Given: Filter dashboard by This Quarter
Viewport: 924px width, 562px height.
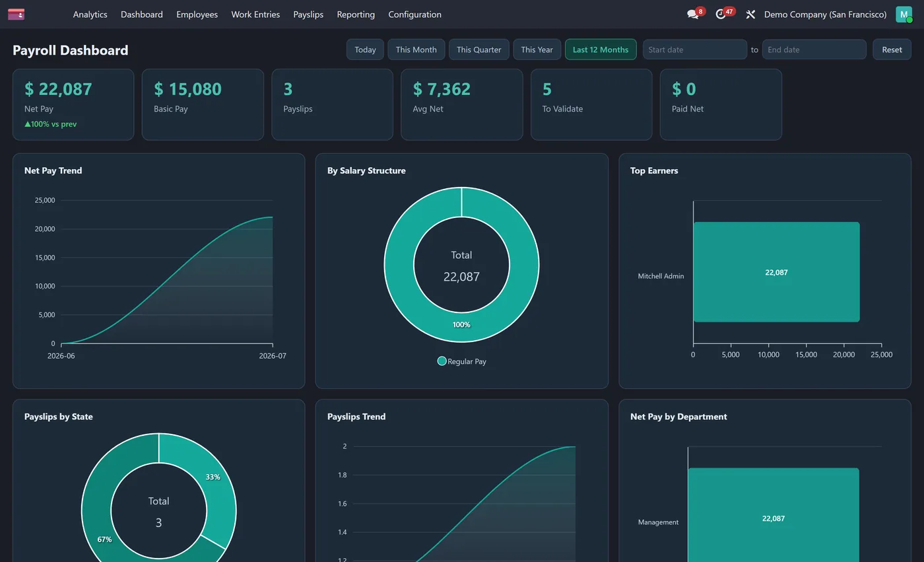Looking at the screenshot, I should [478, 50].
